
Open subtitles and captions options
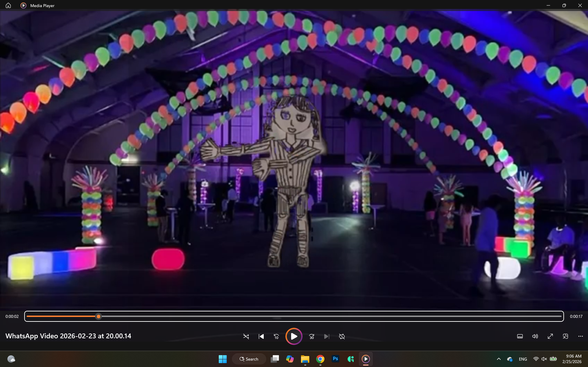tap(520, 336)
